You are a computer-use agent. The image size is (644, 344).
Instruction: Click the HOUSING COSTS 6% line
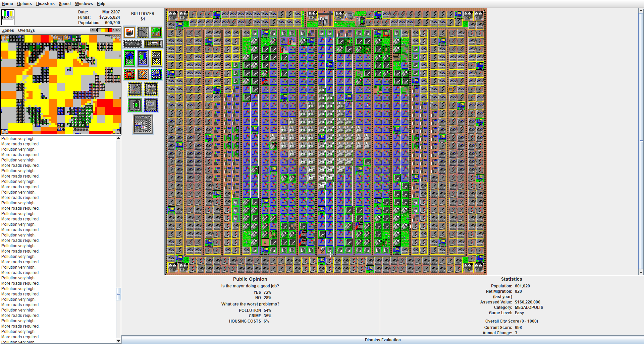[x=249, y=321]
